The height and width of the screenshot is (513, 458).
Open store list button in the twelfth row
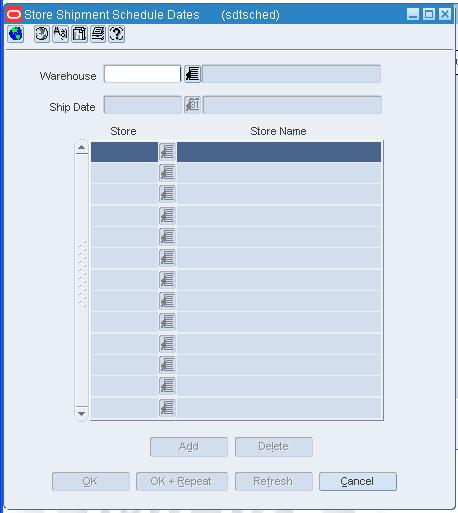pos(167,386)
